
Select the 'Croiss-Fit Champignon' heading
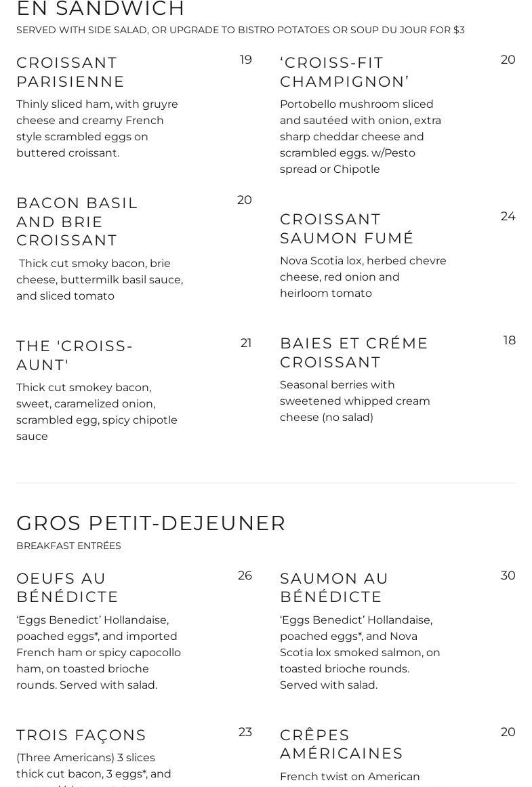tap(344, 72)
